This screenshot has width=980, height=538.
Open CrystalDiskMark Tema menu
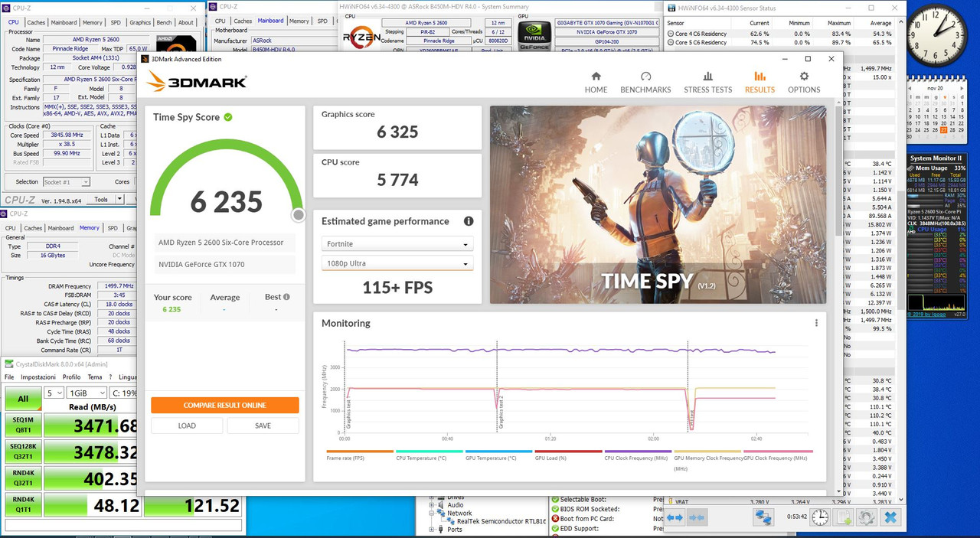pos(95,377)
